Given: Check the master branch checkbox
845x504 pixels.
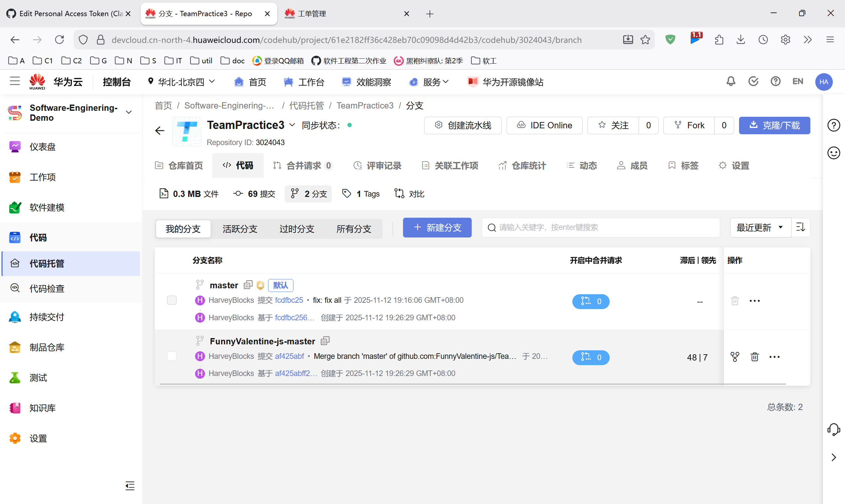Looking at the screenshot, I should (172, 300).
